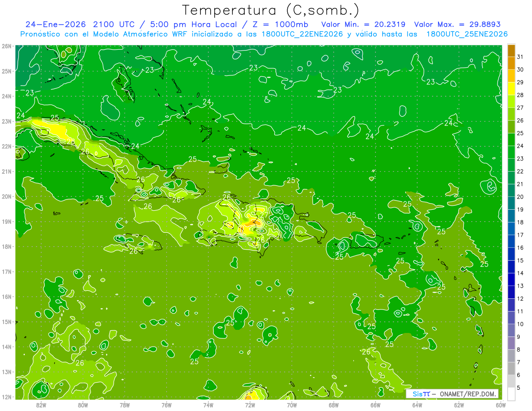Click the 78W longitude axis label
The image size is (532, 411).
[x=125, y=405]
